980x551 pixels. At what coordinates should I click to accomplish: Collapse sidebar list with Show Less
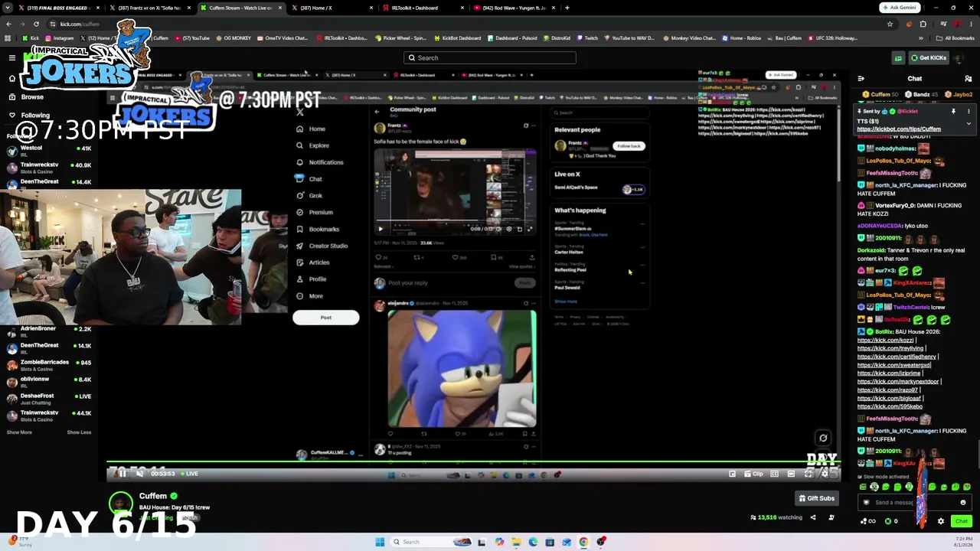pyautogui.click(x=79, y=432)
